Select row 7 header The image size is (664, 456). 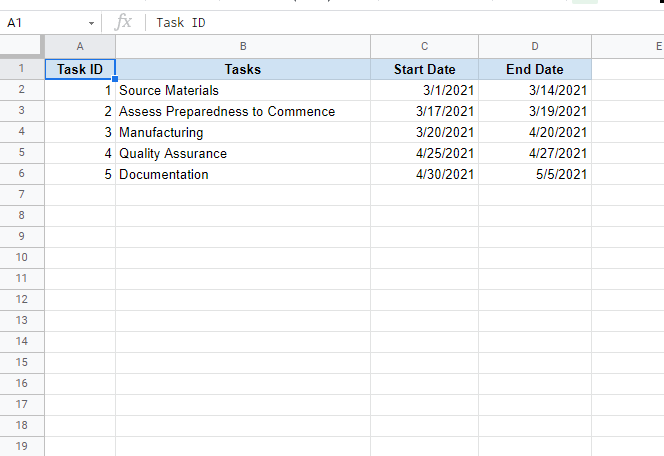pos(22,195)
